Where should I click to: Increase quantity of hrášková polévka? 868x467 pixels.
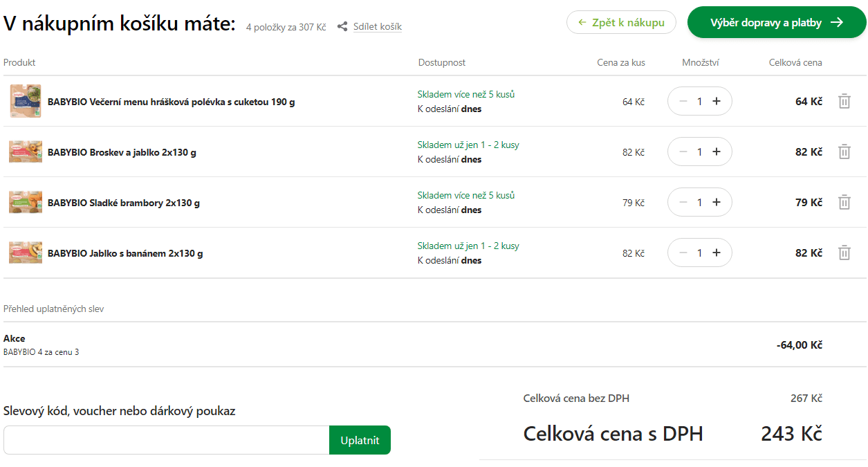pos(717,101)
